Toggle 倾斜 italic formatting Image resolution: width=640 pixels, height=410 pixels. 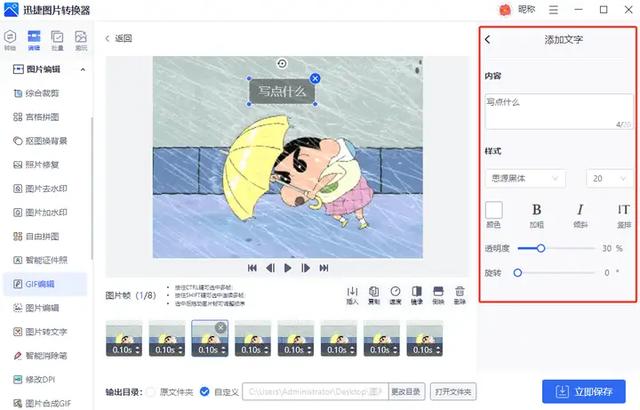(x=580, y=210)
